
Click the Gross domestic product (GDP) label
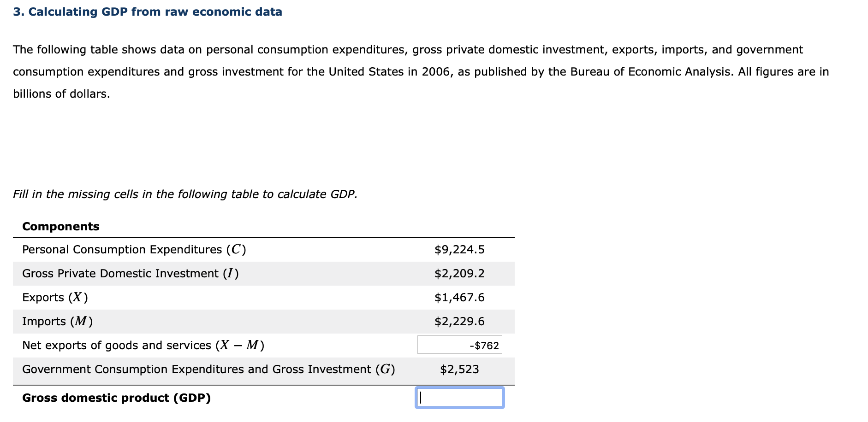tap(116, 398)
